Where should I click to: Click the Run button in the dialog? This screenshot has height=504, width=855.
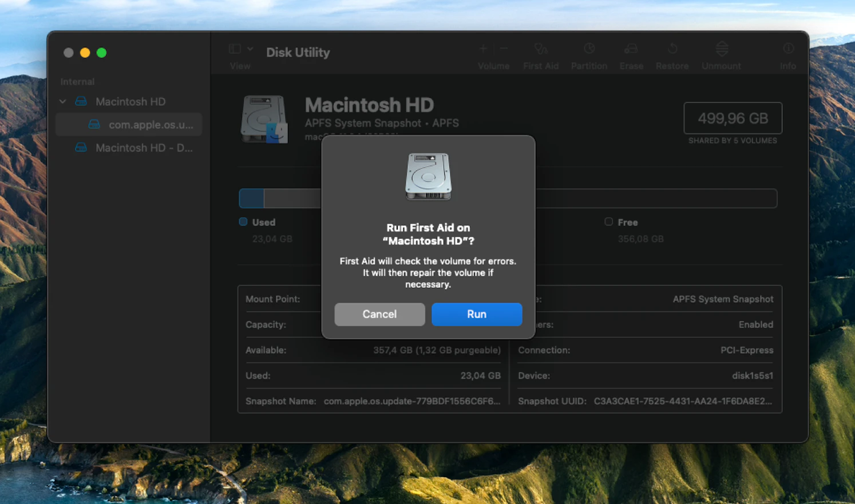click(x=477, y=314)
